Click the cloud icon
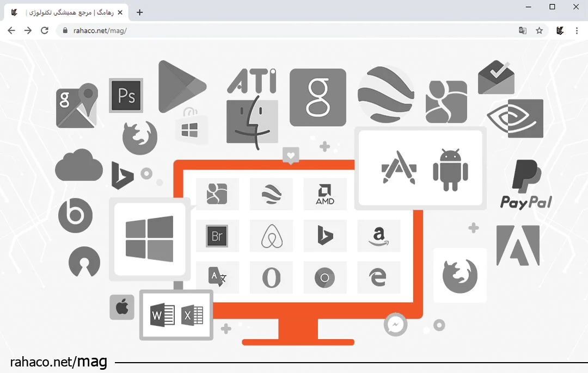 point(79,165)
